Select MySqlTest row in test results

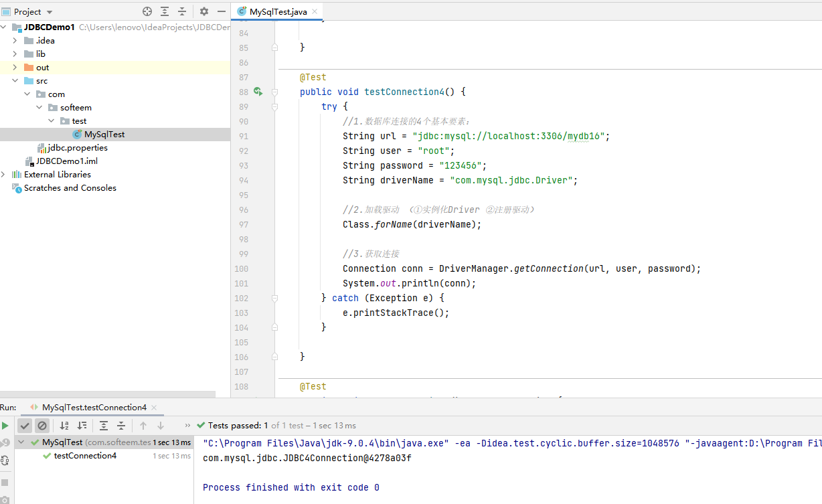point(104,442)
